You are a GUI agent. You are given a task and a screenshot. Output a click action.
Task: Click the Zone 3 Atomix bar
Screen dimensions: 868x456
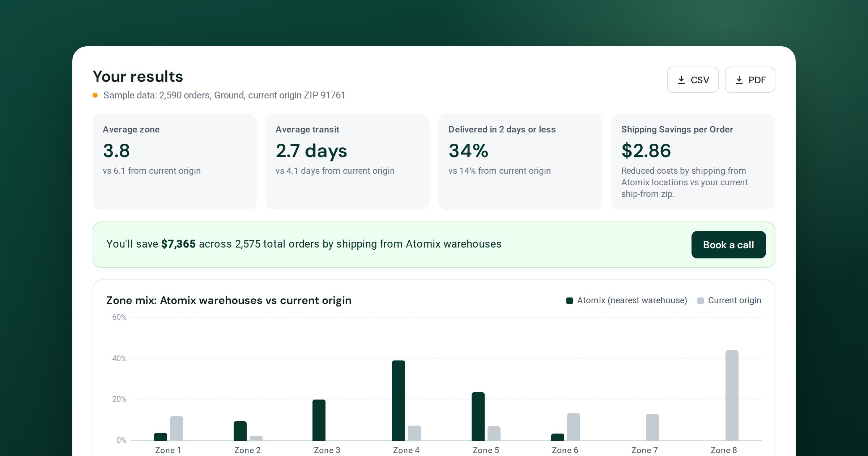coord(319,420)
